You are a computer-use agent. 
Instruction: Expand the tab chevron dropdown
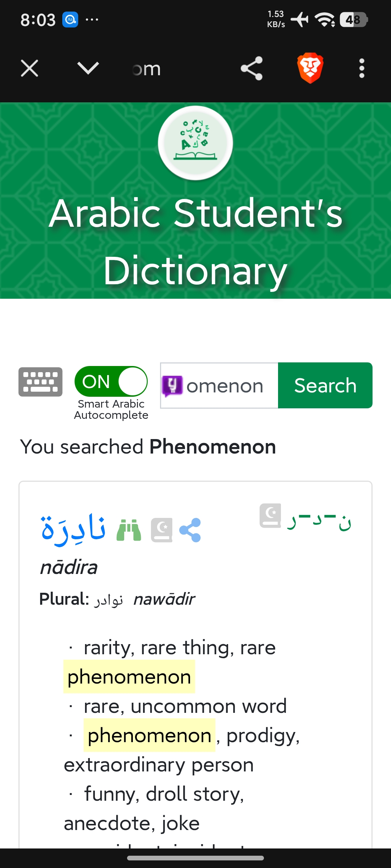click(88, 68)
